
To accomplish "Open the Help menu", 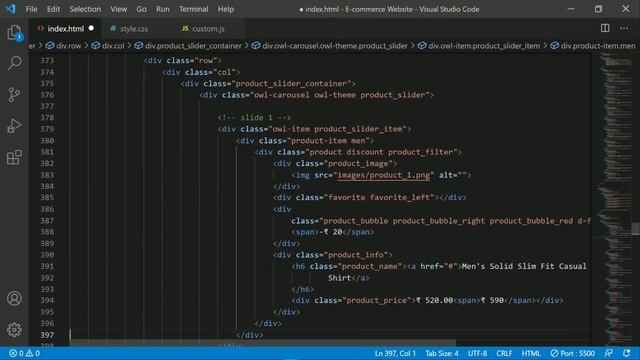I will click(225, 9).
